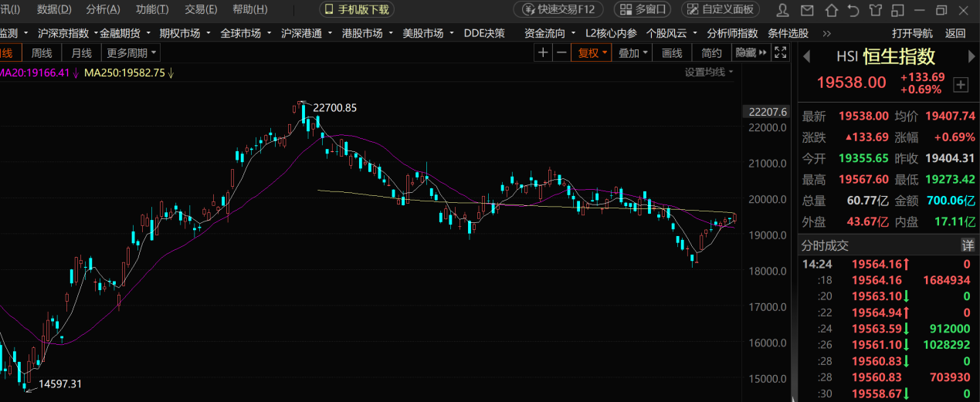Expand 更多周期 period dropdown

coord(131,52)
